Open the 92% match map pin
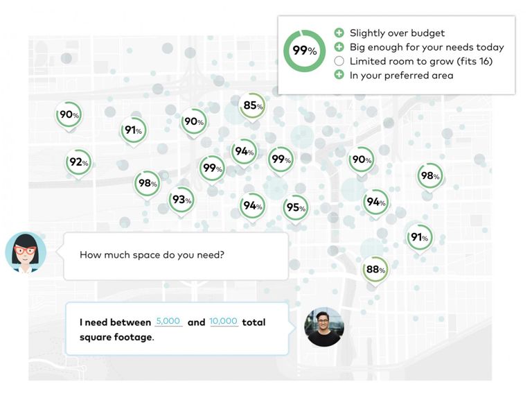 [78, 162]
